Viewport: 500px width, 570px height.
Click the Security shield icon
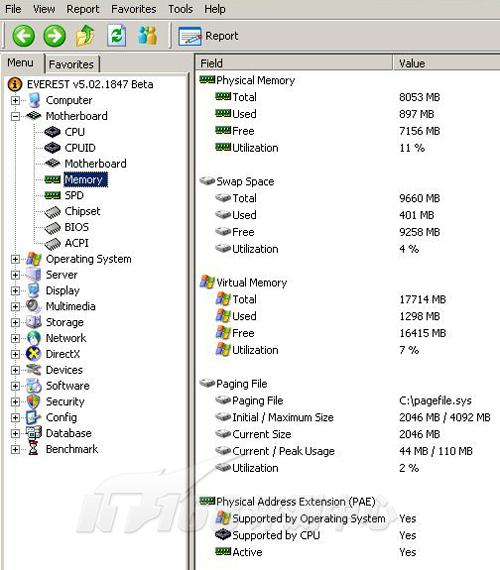pos(34,401)
